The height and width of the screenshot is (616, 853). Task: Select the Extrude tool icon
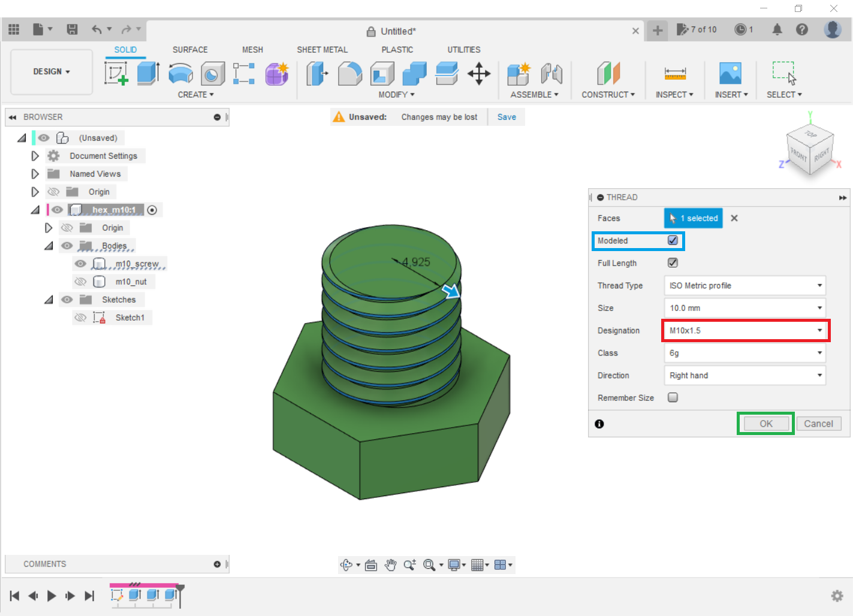[148, 74]
